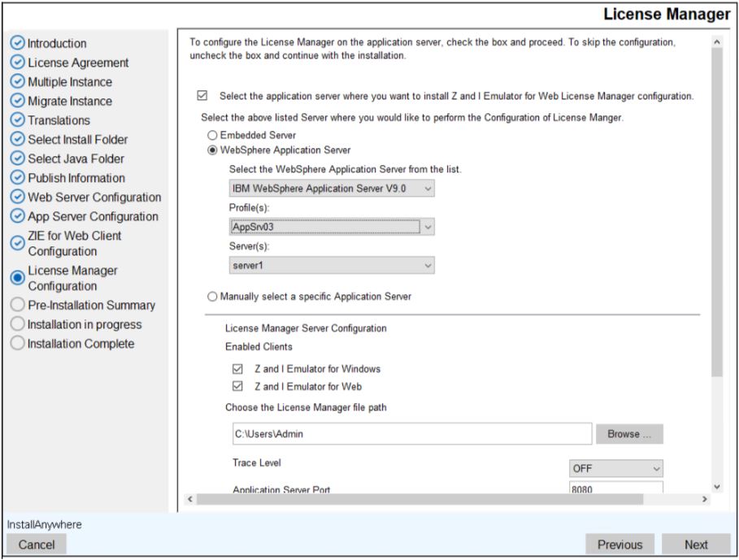The image size is (739, 560).
Task: Click the Installation Complete step label
Action: [80, 344]
